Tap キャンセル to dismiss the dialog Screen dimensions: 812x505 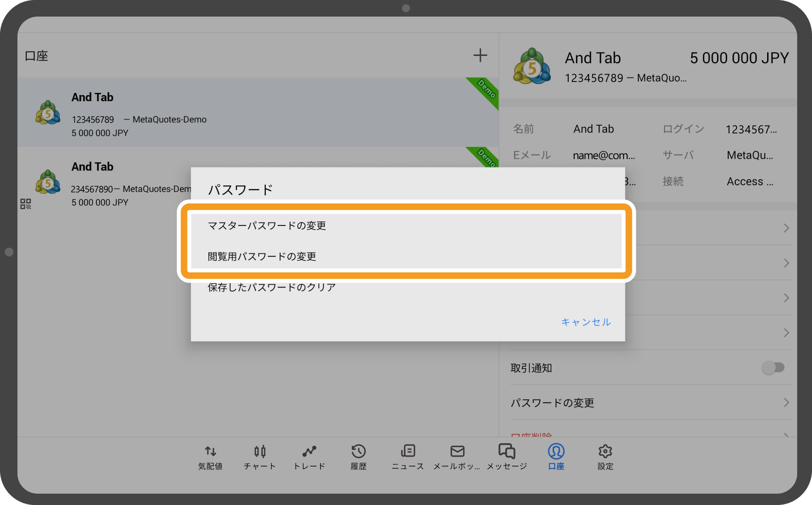click(x=586, y=322)
